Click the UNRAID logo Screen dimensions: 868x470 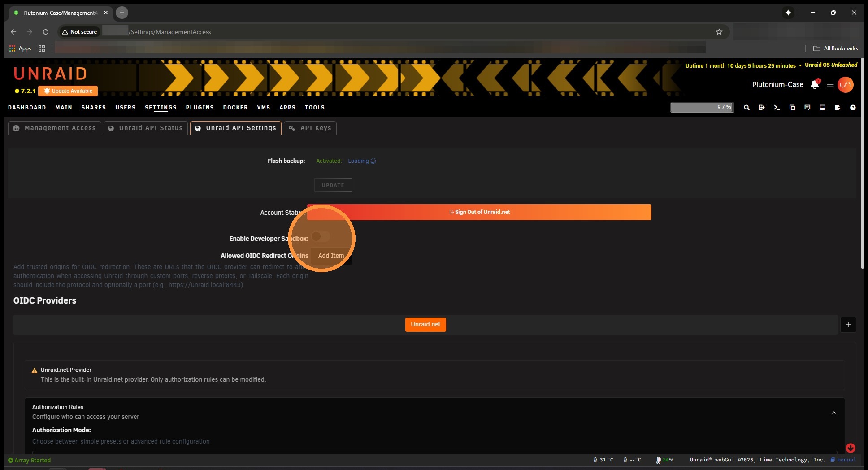click(50, 74)
